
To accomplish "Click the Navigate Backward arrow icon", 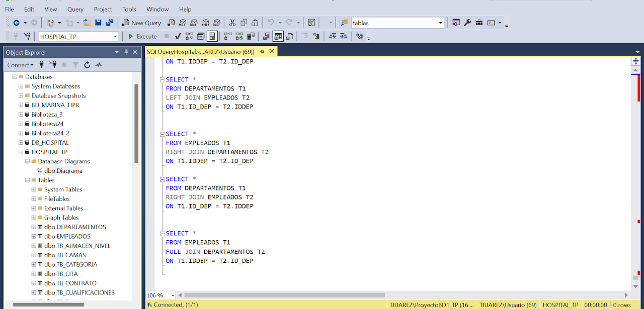I will pyautogui.click(x=16, y=23).
